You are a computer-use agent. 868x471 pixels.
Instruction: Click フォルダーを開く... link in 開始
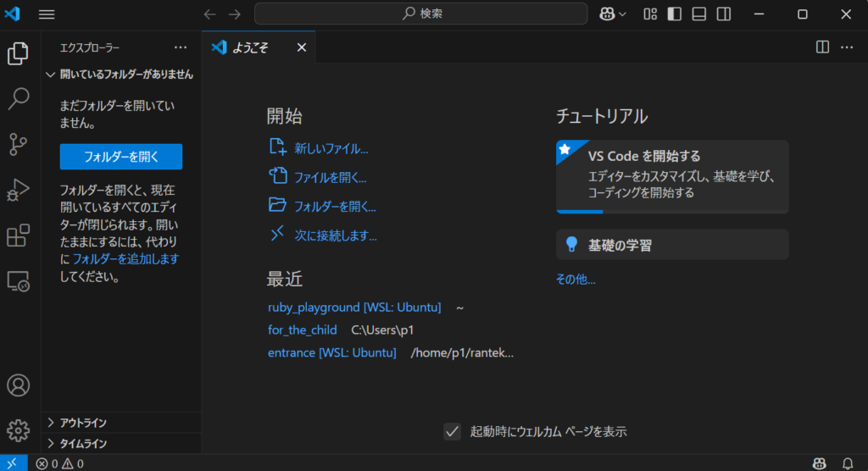(x=335, y=207)
